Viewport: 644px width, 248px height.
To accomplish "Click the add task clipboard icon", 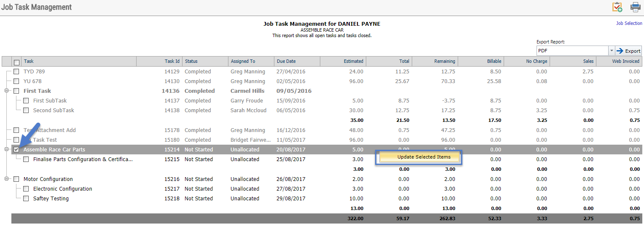I will (x=617, y=7).
